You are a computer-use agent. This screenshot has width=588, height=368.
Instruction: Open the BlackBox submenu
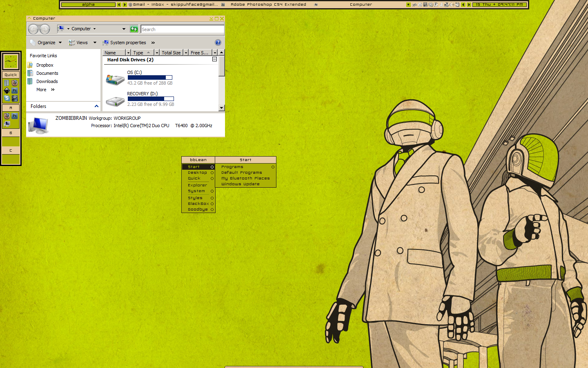[x=198, y=204]
